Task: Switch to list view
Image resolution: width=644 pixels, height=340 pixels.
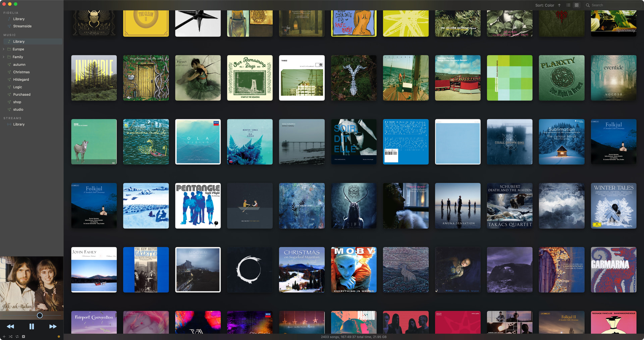Action: coord(568,5)
